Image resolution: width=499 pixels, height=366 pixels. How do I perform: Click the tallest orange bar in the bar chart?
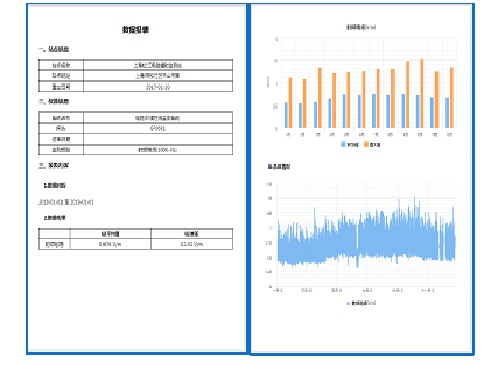point(421,94)
